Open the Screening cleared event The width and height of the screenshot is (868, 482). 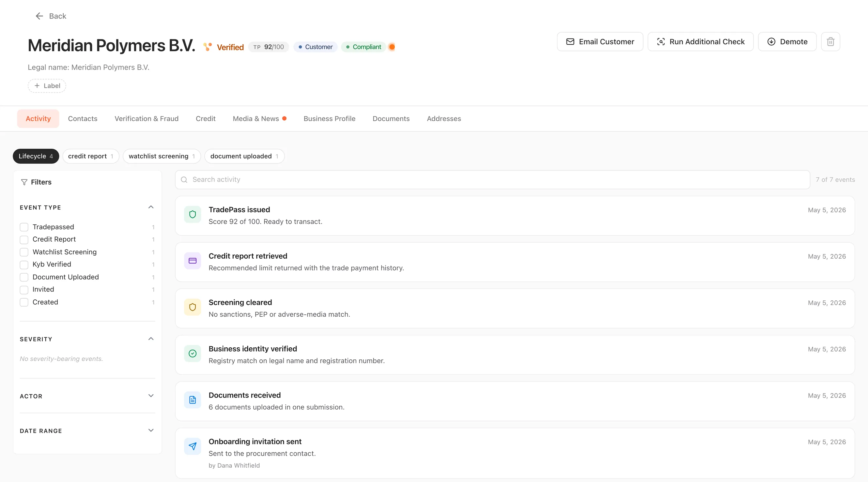click(x=515, y=309)
